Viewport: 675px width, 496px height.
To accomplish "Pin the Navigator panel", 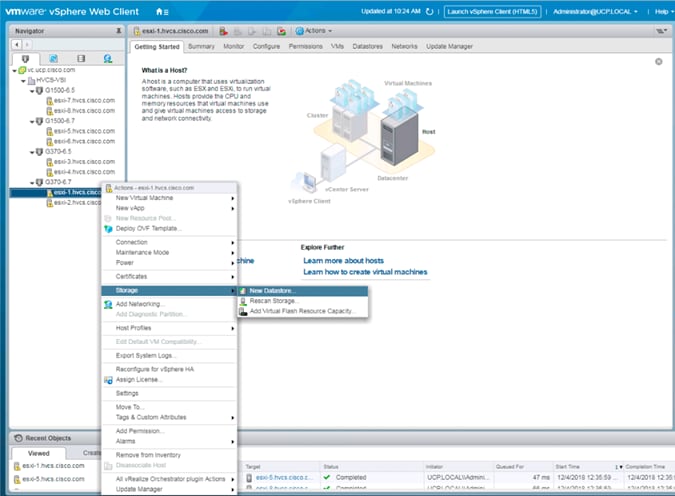I will pyautogui.click(x=118, y=31).
